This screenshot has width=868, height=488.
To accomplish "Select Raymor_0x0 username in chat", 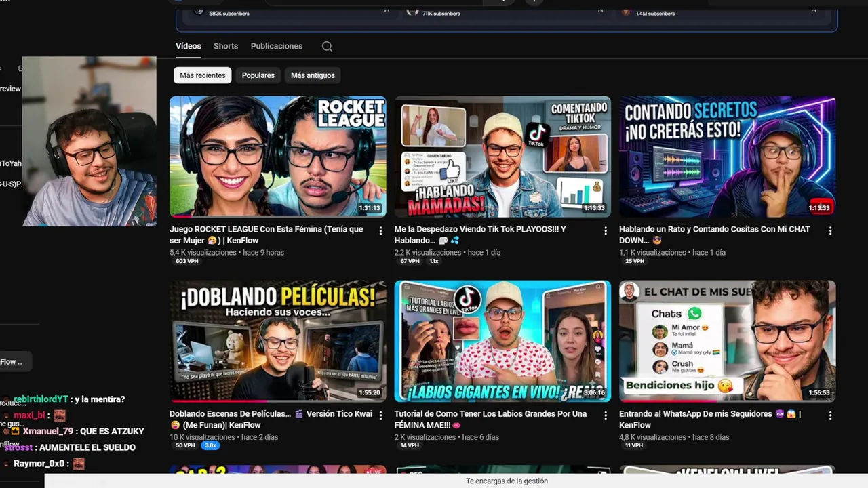I will point(38,464).
